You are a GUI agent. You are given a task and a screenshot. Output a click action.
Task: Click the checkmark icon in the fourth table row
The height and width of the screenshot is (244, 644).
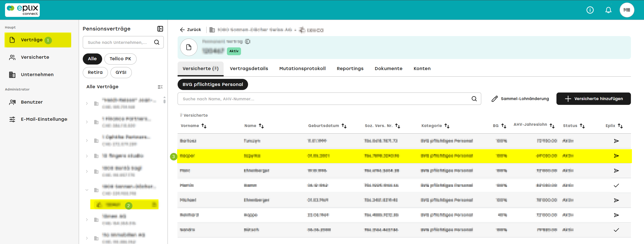[x=616, y=186]
